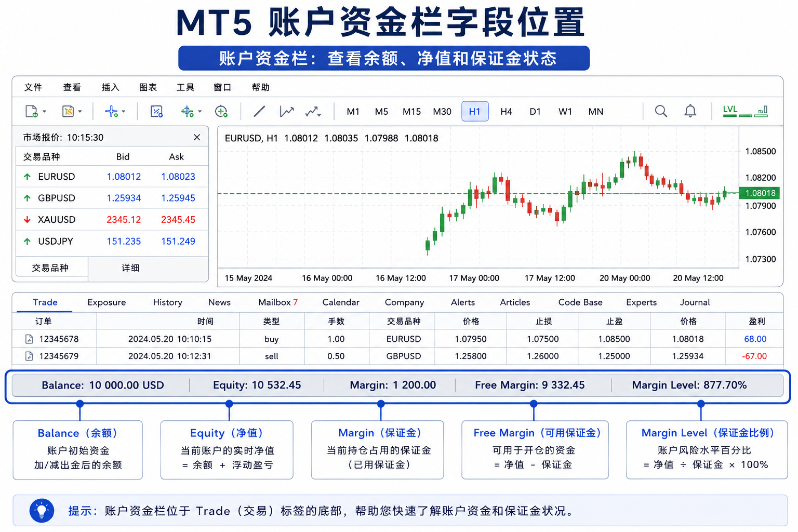Click the order icon for 12345678
Image resolution: width=798 pixels, height=532 pixels.
(x=29, y=339)
